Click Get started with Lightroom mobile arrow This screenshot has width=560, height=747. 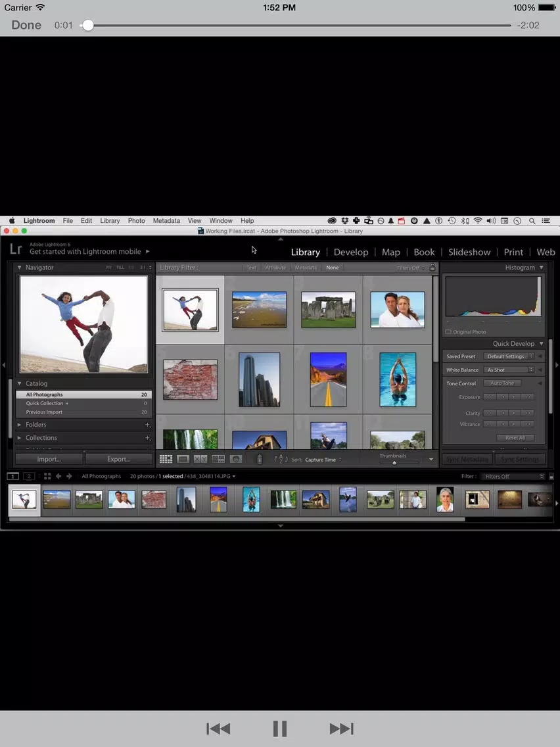coord(148,251)
